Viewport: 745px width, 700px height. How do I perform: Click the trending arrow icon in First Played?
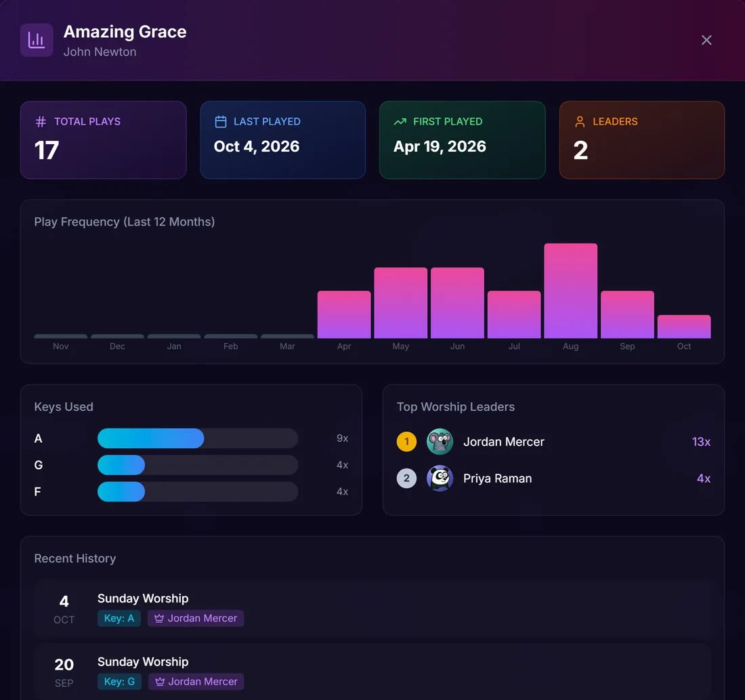pyautogui.click(x=400, y=122)
